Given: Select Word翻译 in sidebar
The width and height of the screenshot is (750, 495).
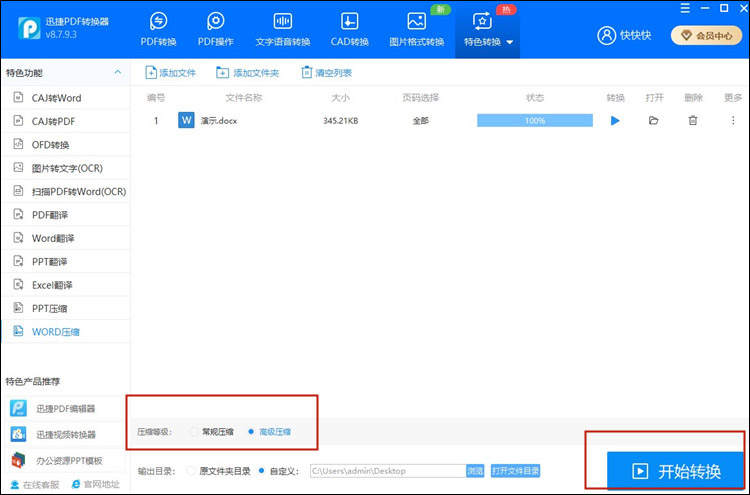Looking at the screenshot, I should click(66, 239).
